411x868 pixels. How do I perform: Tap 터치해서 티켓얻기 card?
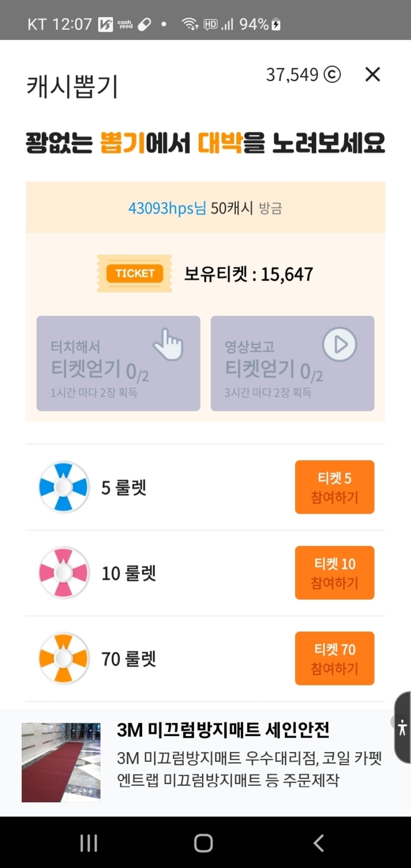point(118,363)
